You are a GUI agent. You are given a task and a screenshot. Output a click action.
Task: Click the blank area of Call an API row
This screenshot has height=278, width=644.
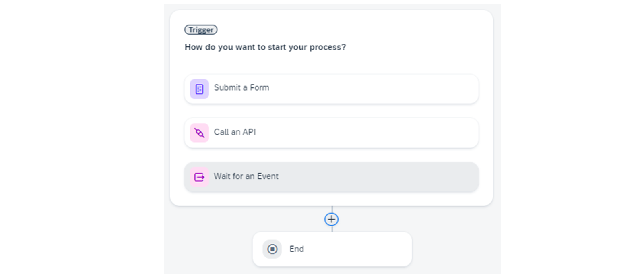coord(366,133)
